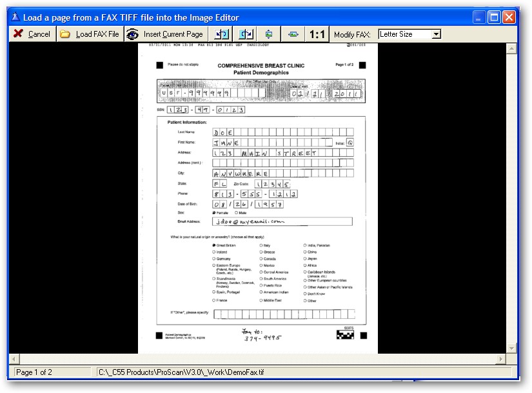Click the DemoFax.tif file path in status bar

click(x=181, y=372)
